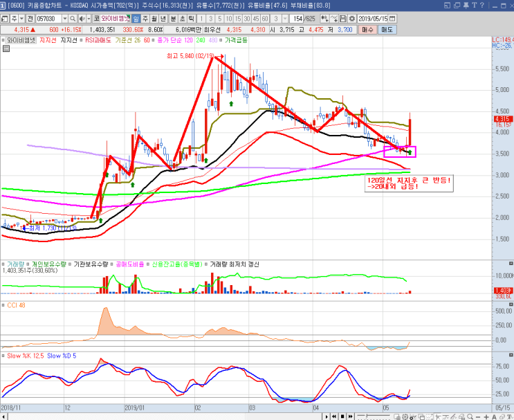Click the bottom eraser tool icon
This screenshot has width=514, height=420.
point(502,417)
